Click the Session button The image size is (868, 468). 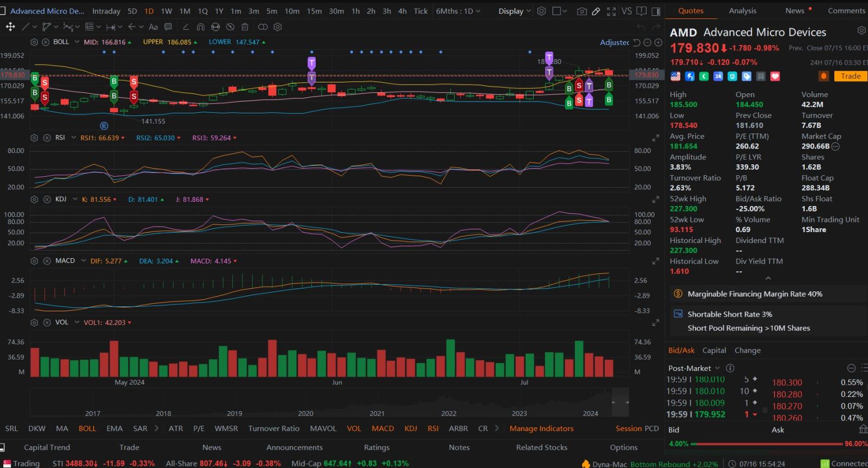point(629,428)
